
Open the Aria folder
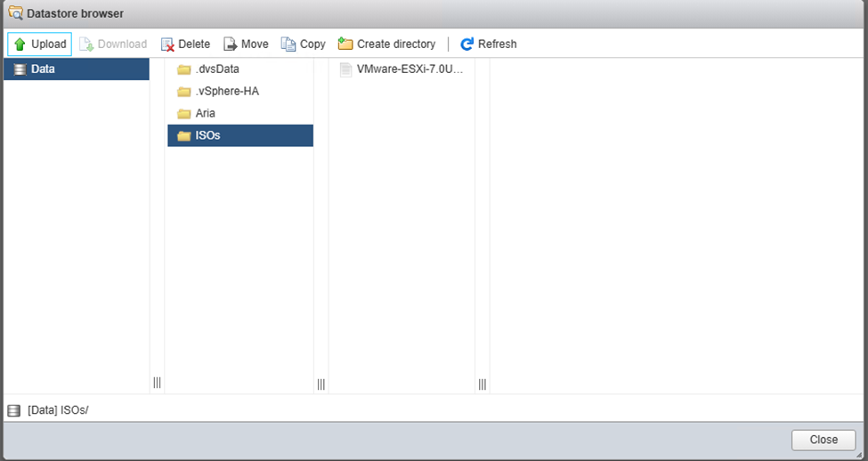[x=205, y=114]
